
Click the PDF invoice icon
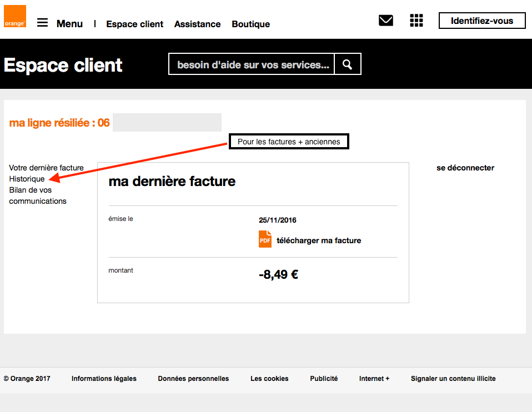point(265,239)
